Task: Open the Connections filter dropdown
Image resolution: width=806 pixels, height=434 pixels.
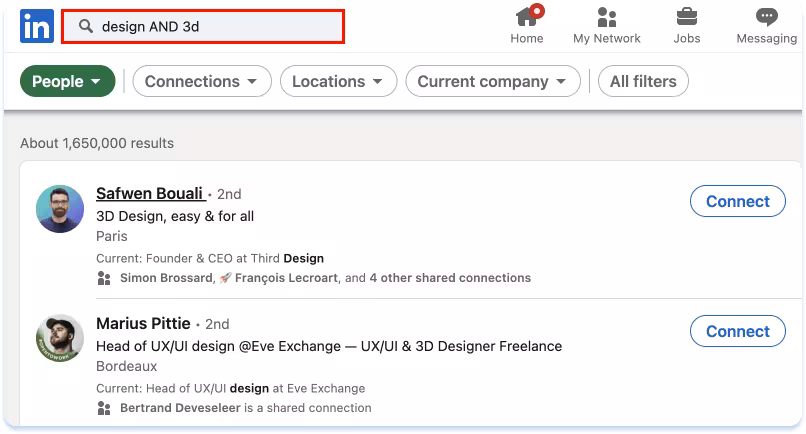Action: coord(201,82)
